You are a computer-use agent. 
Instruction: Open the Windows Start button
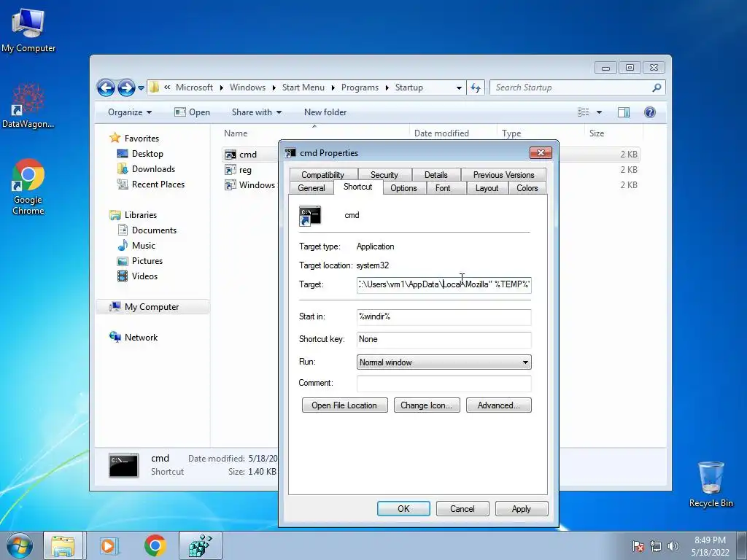tap(19, 545)
